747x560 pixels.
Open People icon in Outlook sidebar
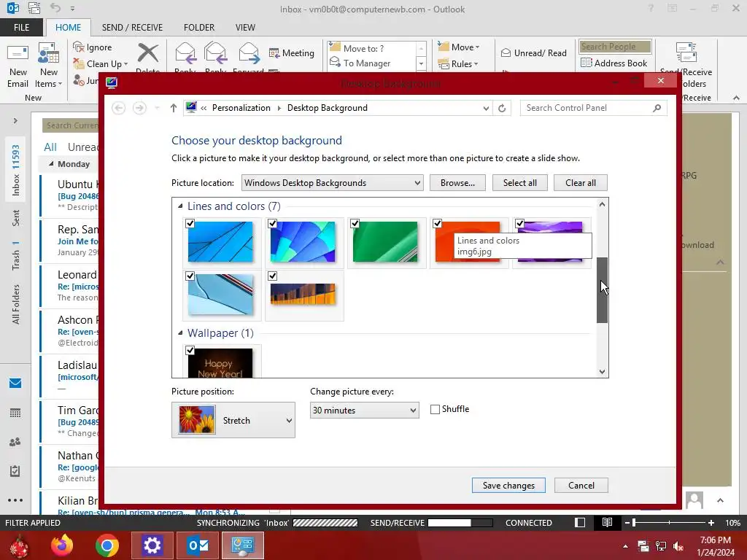15,441
